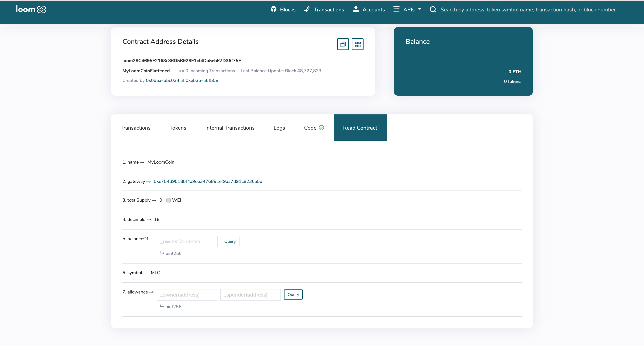Click the balanceOf _owner address field
The width and height of the screenshot is (644, 346).
click(x=187, y=241)
